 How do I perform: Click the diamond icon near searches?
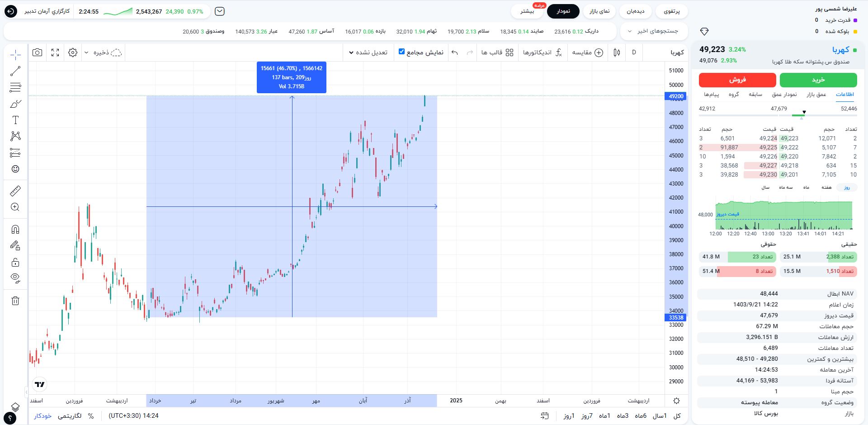[x=704, y=31]
